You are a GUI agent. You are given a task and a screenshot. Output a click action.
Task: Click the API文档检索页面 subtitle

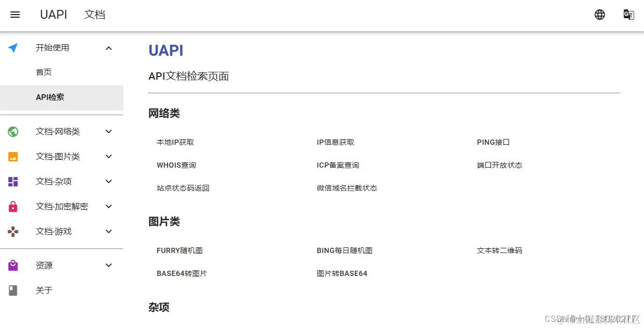189,77
